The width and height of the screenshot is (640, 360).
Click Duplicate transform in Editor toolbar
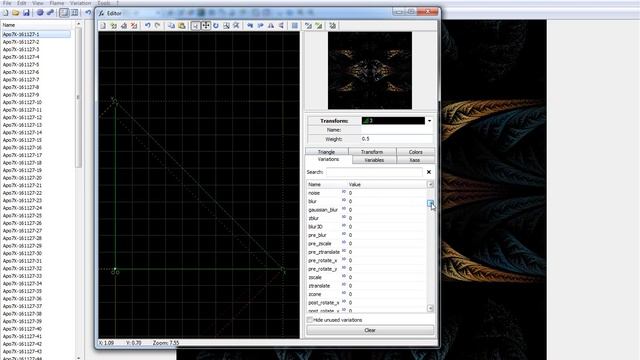[x=124, y=26]
